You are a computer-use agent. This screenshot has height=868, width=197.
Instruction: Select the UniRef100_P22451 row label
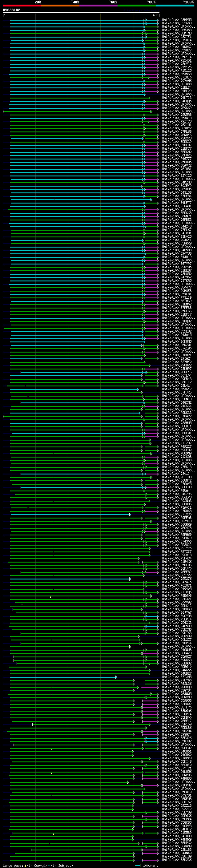point(177,60)
